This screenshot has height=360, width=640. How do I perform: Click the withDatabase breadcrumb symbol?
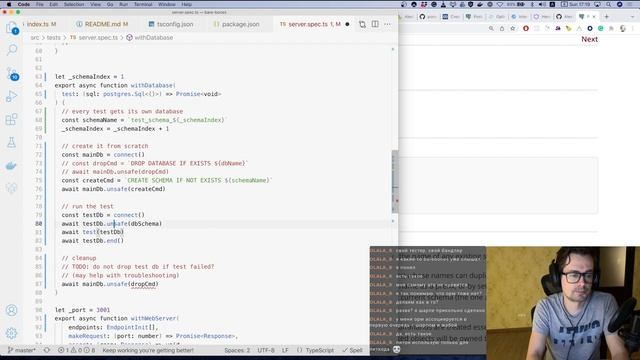153,38
